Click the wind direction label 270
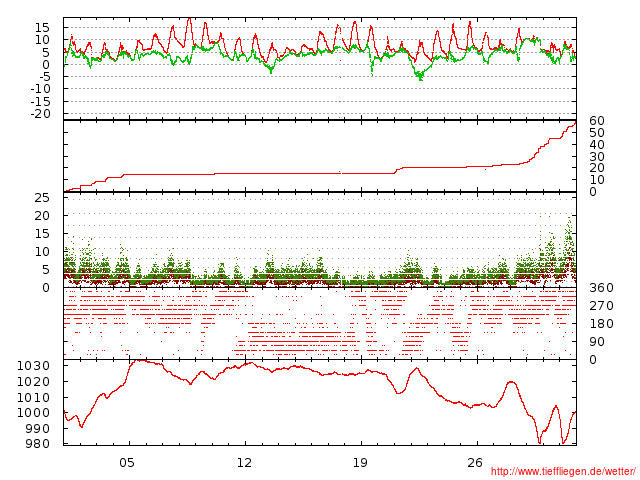The height and width of the screenshot is (480, 640). pos(601,306)
